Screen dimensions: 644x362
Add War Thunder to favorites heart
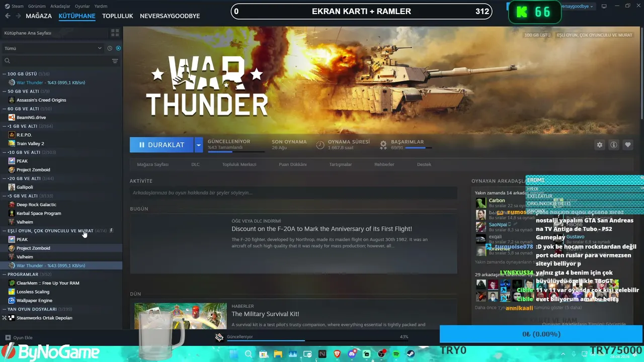tap(628, 145)
